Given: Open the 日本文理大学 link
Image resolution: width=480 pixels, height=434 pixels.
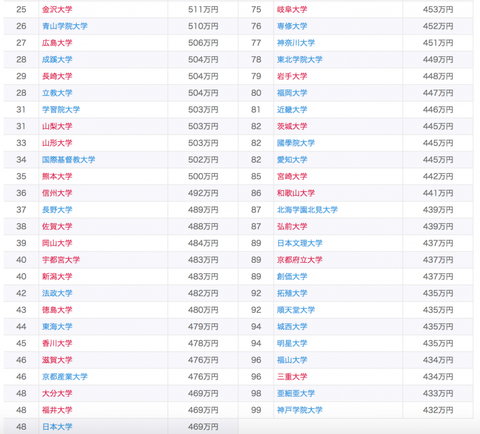Looking at the screenshot, I should (x=300, y=243).
